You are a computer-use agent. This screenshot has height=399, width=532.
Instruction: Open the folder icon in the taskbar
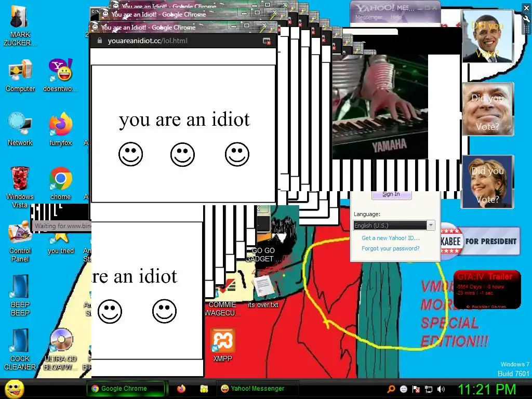pyautogui.click(x=204, y=389)
